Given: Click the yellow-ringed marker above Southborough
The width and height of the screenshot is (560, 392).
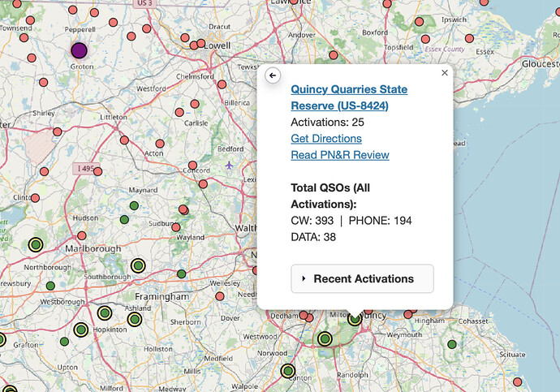Looking at the screenshot, I should click(x=138, y=265).
